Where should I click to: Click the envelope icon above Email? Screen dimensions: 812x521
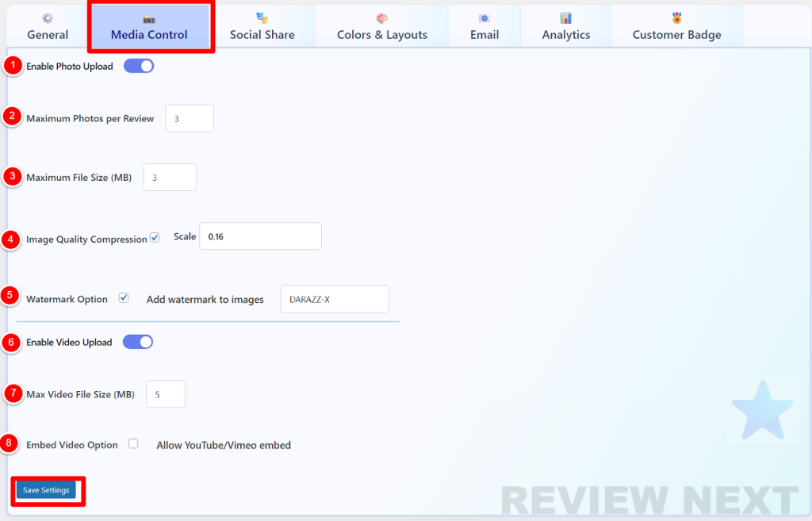tap(484, 18)
